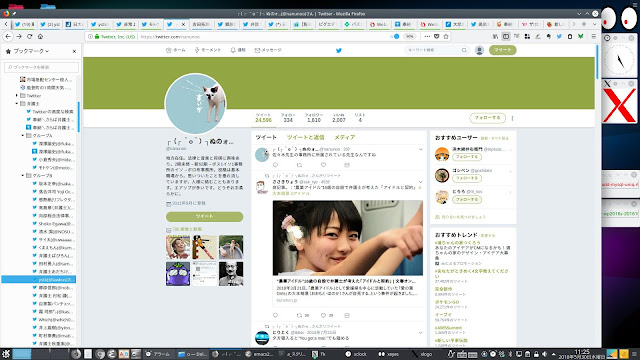Save page to Pocket icon
The width and height of the screenshot is (640, 360).
[x=436, y=36]
